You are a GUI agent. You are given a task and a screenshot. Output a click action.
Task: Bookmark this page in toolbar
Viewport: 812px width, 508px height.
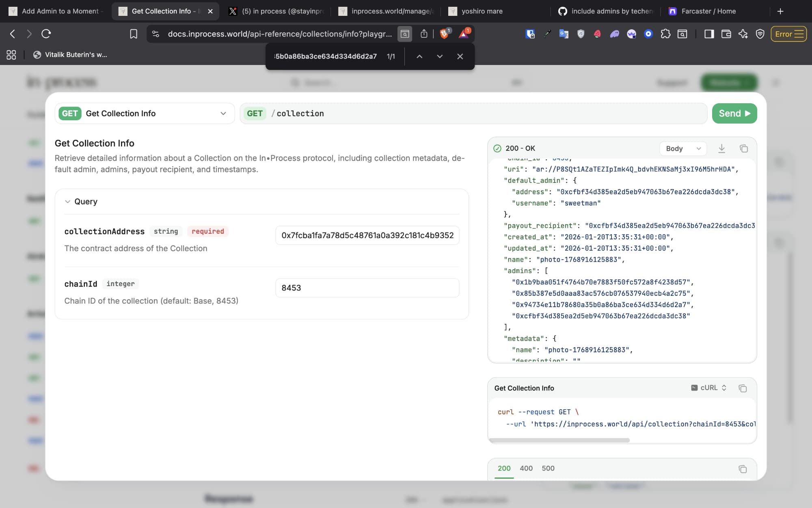(134, 34)
